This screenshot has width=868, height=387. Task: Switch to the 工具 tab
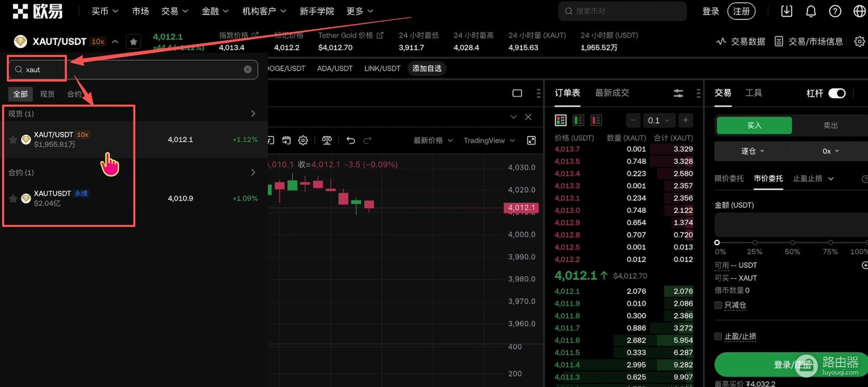point(754,93)
